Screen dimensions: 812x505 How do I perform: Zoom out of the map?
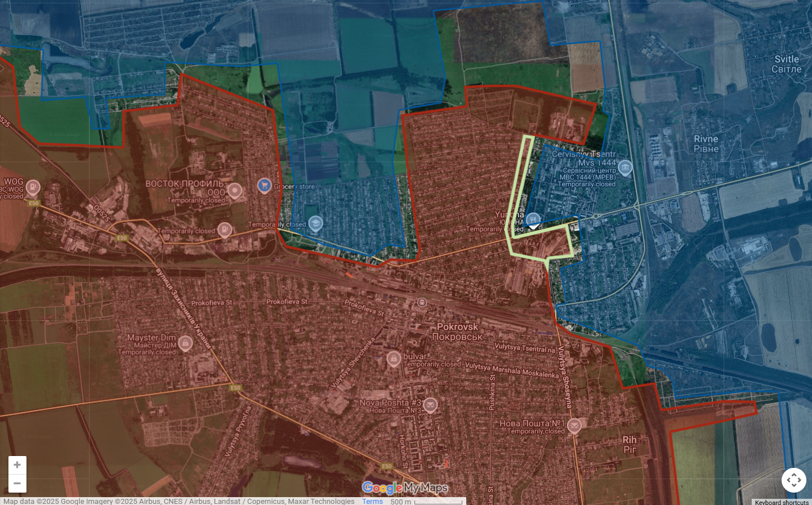[17, 484]
